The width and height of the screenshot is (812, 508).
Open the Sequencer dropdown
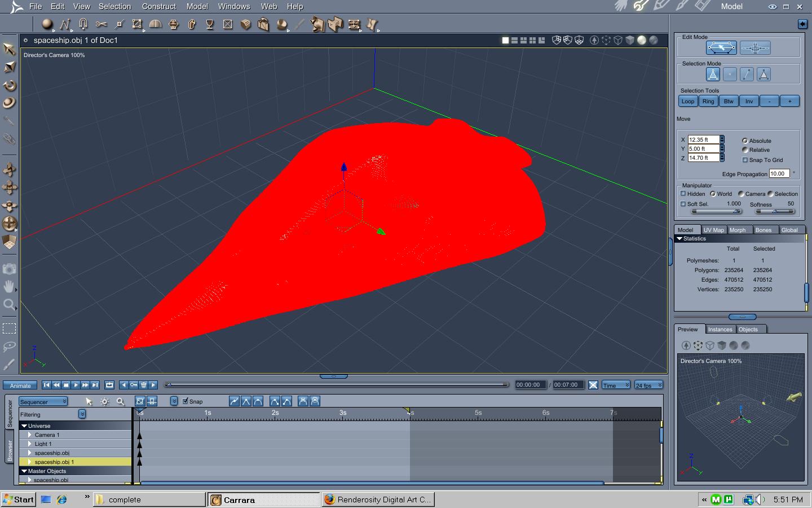click(x=43, y=401)
